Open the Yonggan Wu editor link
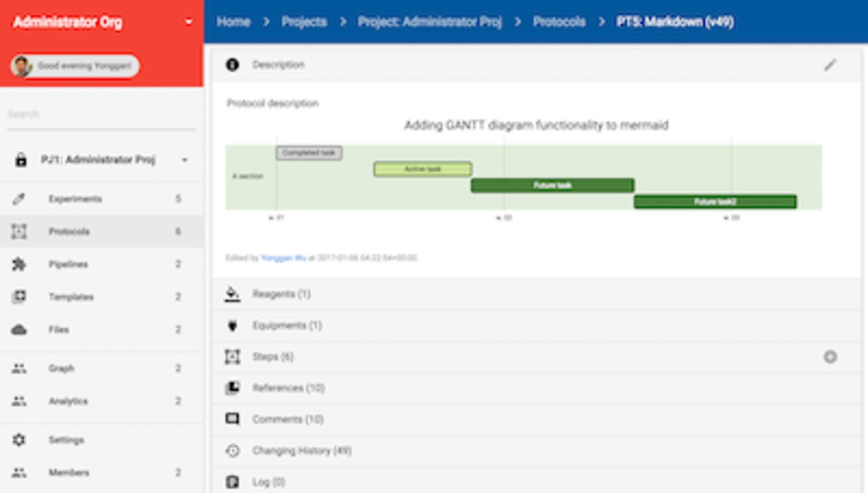The image size is (868, 493). [x=283, y=258]
